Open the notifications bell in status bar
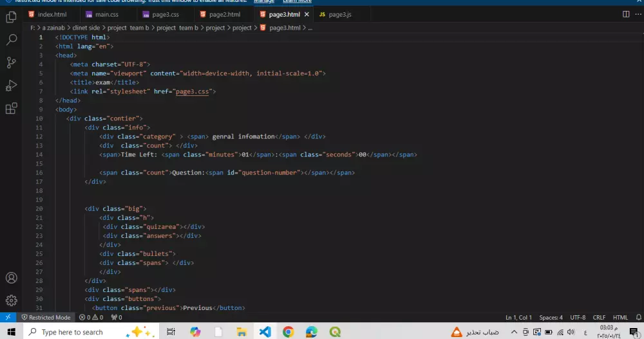Image resolution: width=644 pixels, height=339 pixels. (x=638, y=317)
